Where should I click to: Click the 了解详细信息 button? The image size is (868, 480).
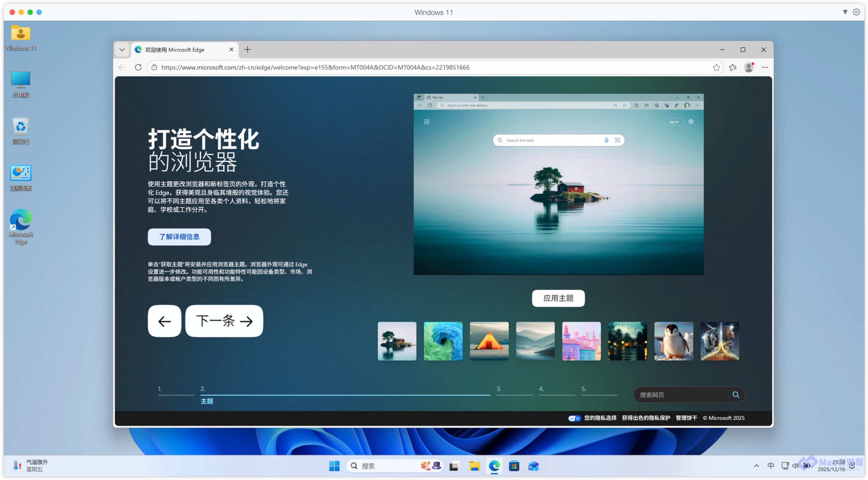(x=179, y=237)
